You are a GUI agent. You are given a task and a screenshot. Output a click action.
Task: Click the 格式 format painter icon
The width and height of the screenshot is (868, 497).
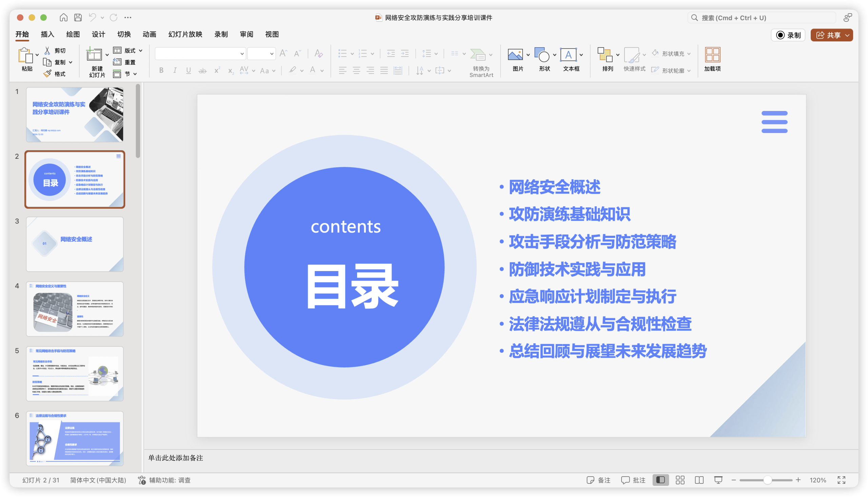click(x=48, y=73)
